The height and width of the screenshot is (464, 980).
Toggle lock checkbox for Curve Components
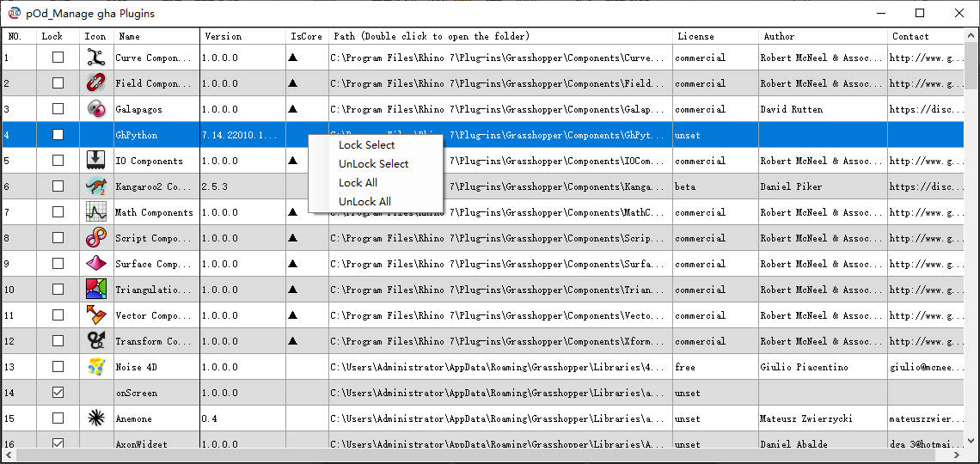58,58
